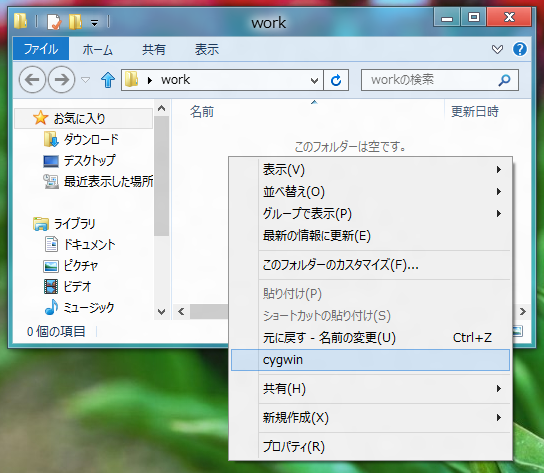Choose このフォルダーのカスタマイズ(F)...

point(371,265)
